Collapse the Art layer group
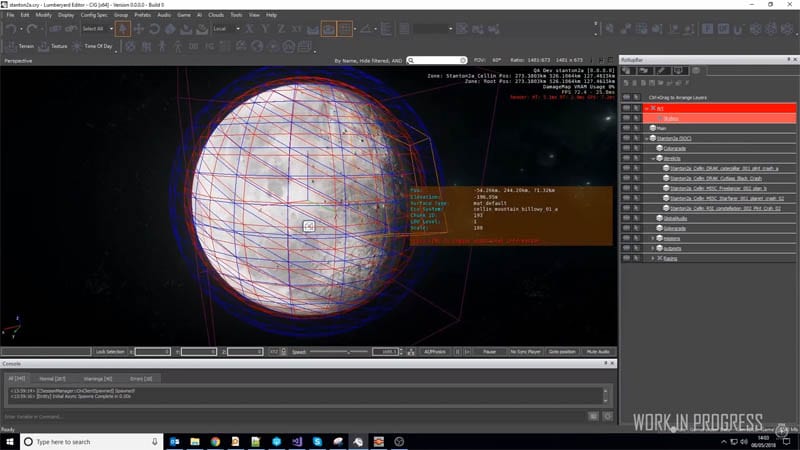800x450 pixels. (x=646, y=108)
